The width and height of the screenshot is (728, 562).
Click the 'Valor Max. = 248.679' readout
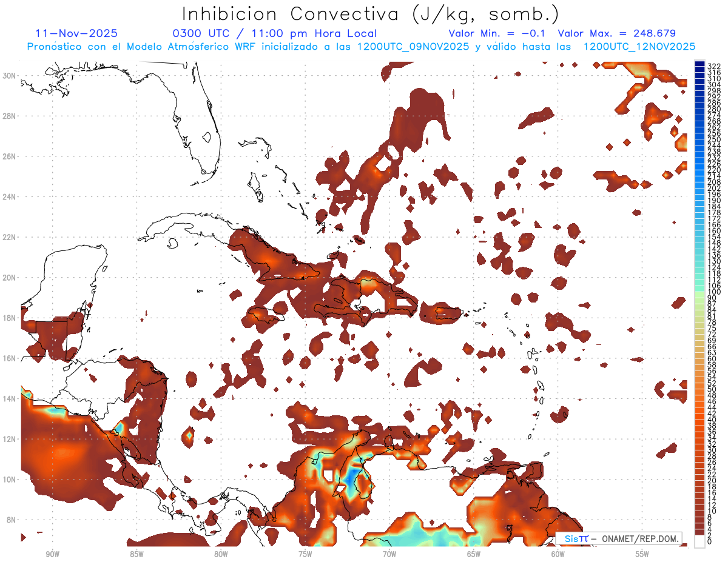pos(616,34)
